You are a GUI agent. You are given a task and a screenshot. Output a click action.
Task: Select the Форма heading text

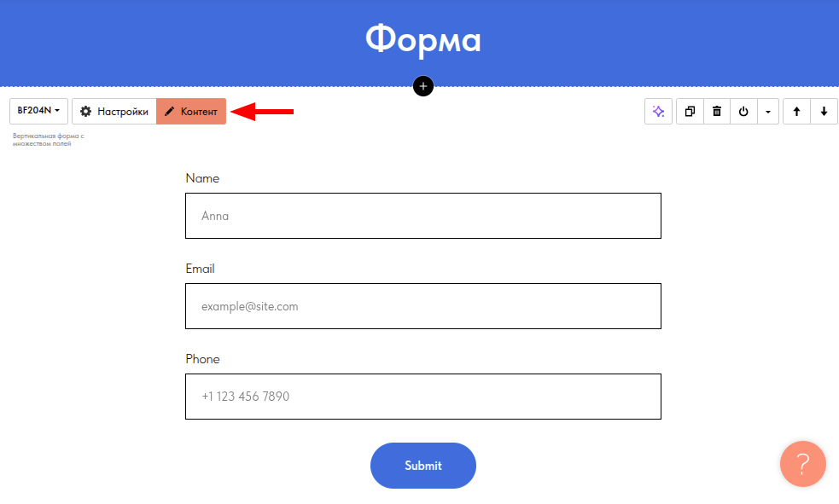point(423,39)
